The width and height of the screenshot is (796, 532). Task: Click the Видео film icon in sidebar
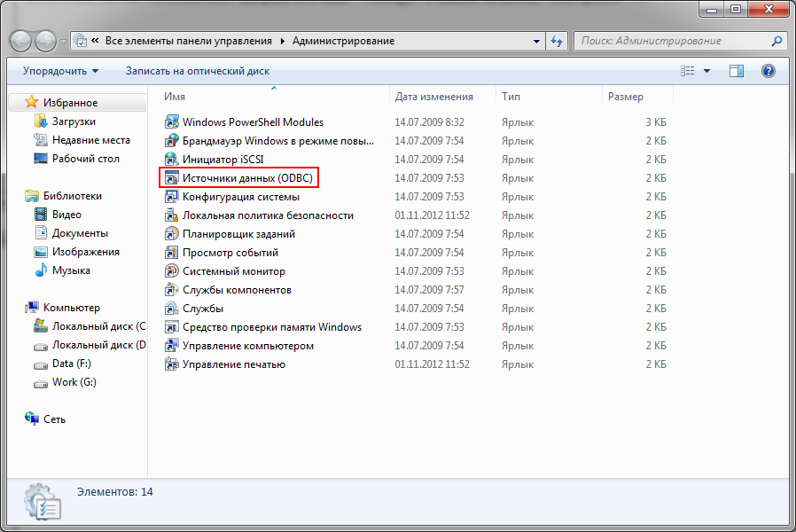[41, 215]
